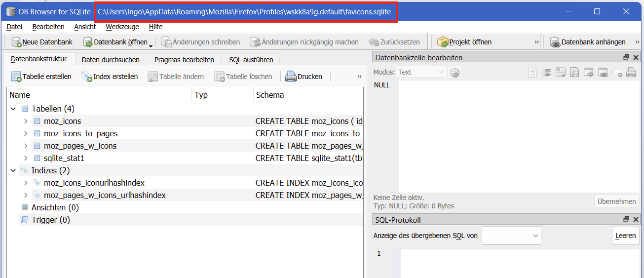Collapse the Tabellen (4) group
This screenshot has width=644, height=278.
[13, 109]
